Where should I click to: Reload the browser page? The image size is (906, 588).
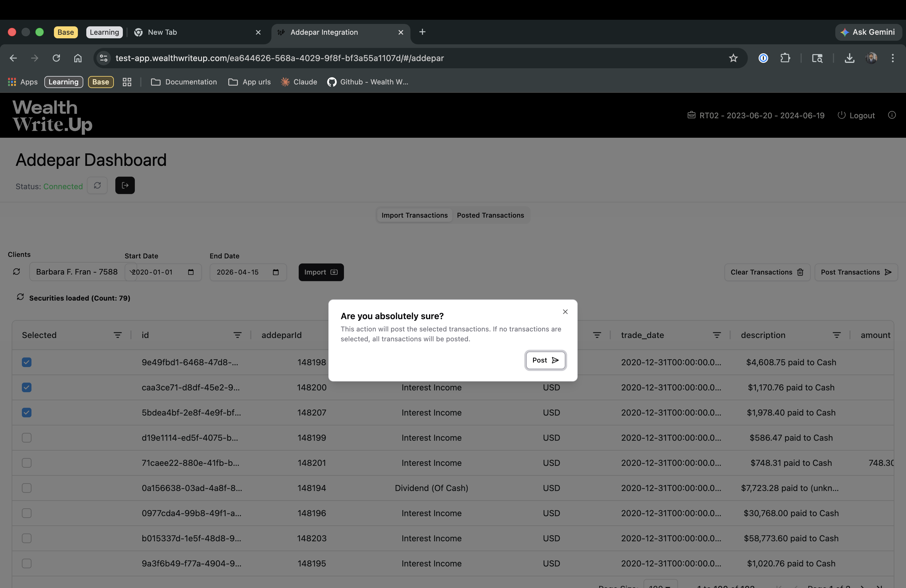[56, 58]
